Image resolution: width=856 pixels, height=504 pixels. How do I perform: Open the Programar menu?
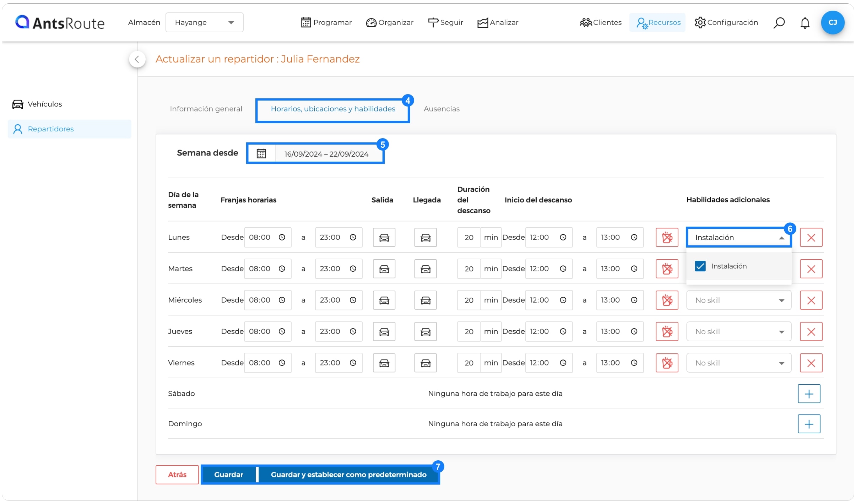point(326,22)
